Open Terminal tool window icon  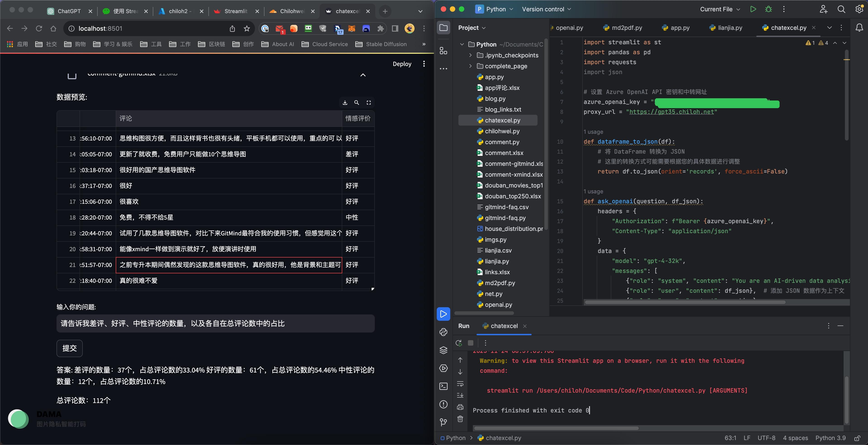[443, 386]
